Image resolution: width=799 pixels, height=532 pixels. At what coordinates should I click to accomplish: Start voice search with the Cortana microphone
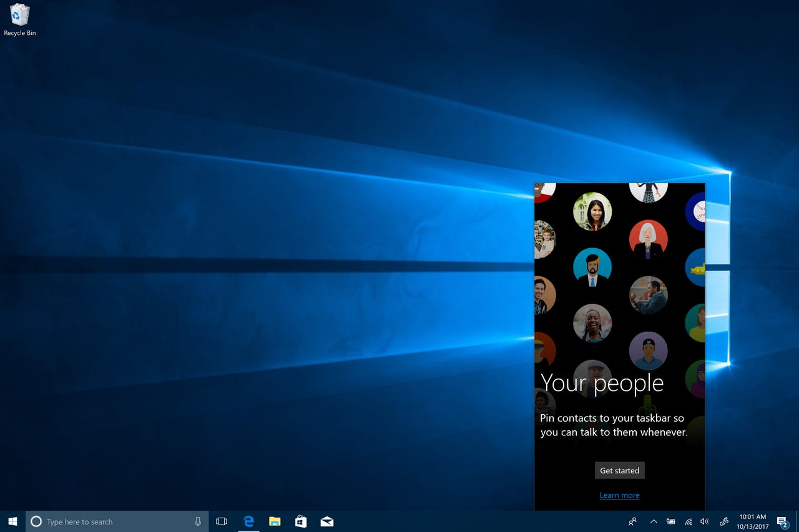pos(197,521)
